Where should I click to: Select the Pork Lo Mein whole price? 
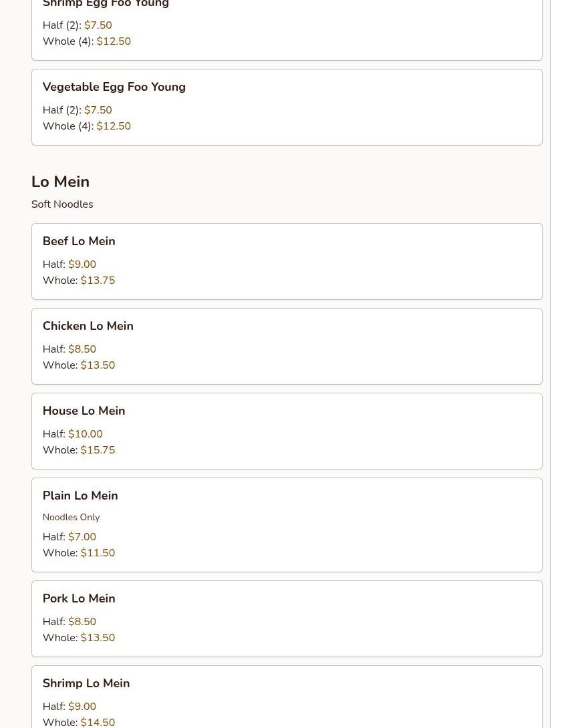(x=98, y=638)
